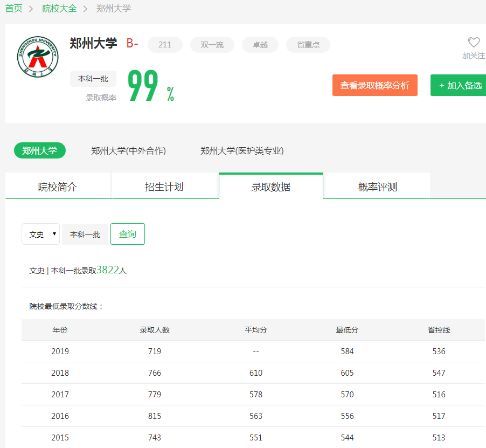Screen dimensions: 486x448
Task: Select 郑州大学(医护类专业) option
Action: [242, 150]
